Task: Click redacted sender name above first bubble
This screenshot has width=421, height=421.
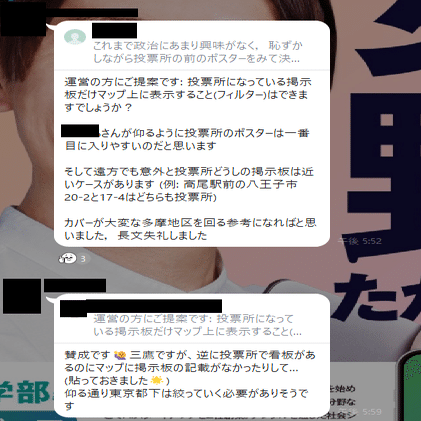Action: [92, 13]
